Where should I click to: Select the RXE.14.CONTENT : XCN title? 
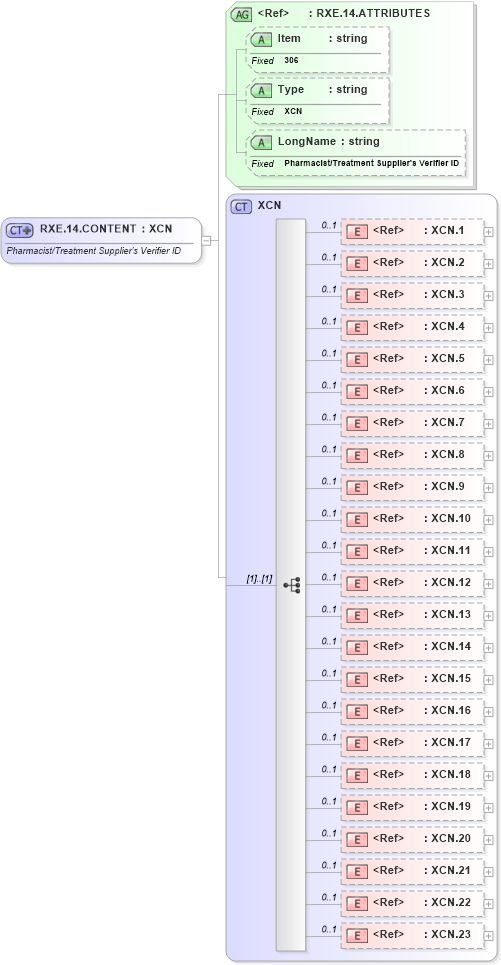(106, 229)
